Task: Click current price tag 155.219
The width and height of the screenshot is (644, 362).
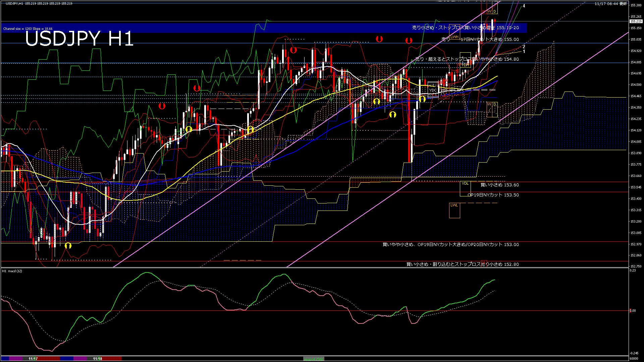Action: (636, 21)
